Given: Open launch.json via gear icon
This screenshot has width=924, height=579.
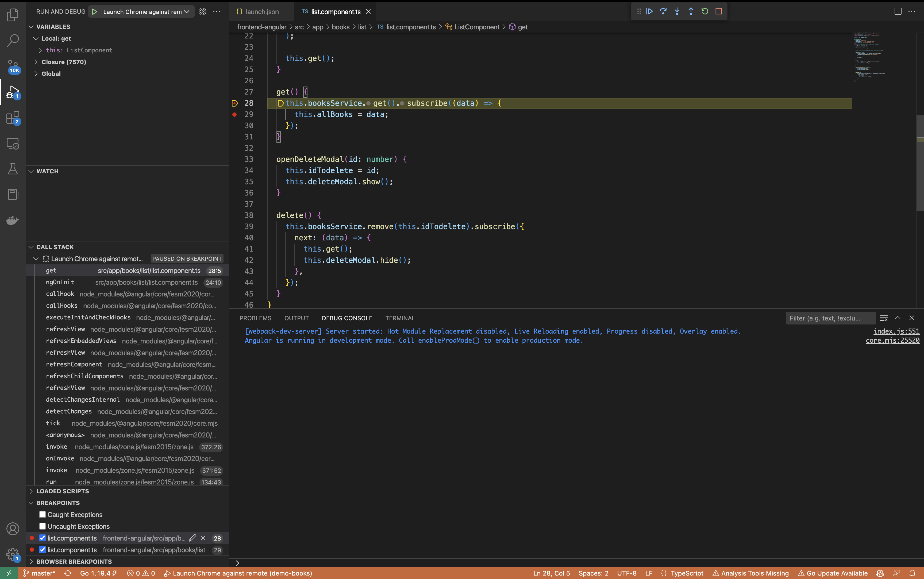Looking at the screenshot, I should (x=203, y=11).
